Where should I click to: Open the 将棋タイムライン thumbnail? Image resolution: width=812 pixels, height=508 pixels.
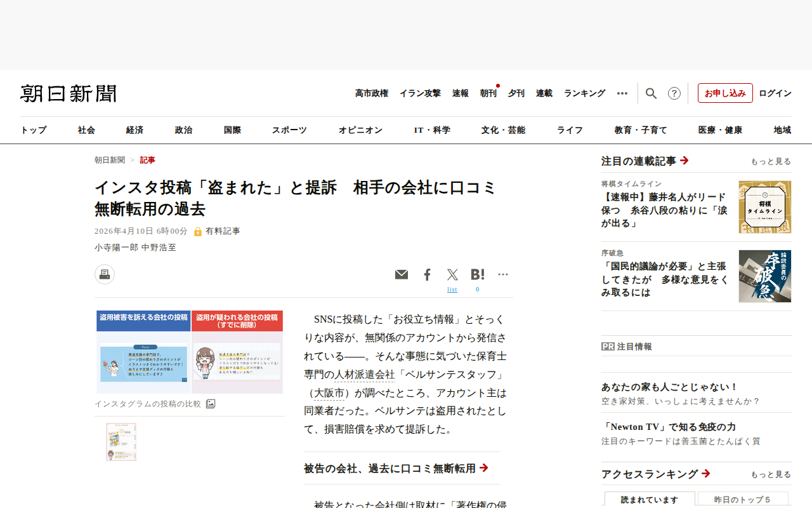[x=765, y=207]
